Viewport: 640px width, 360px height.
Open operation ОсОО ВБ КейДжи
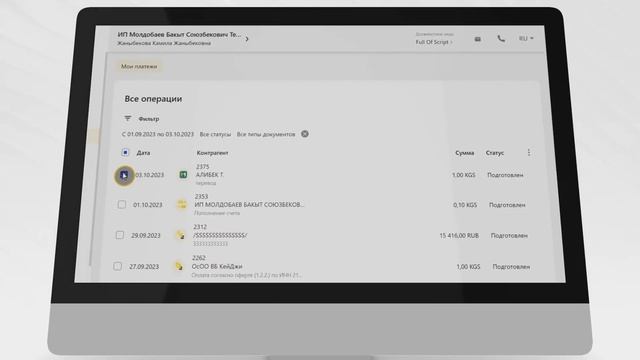[x=217, y=267]
